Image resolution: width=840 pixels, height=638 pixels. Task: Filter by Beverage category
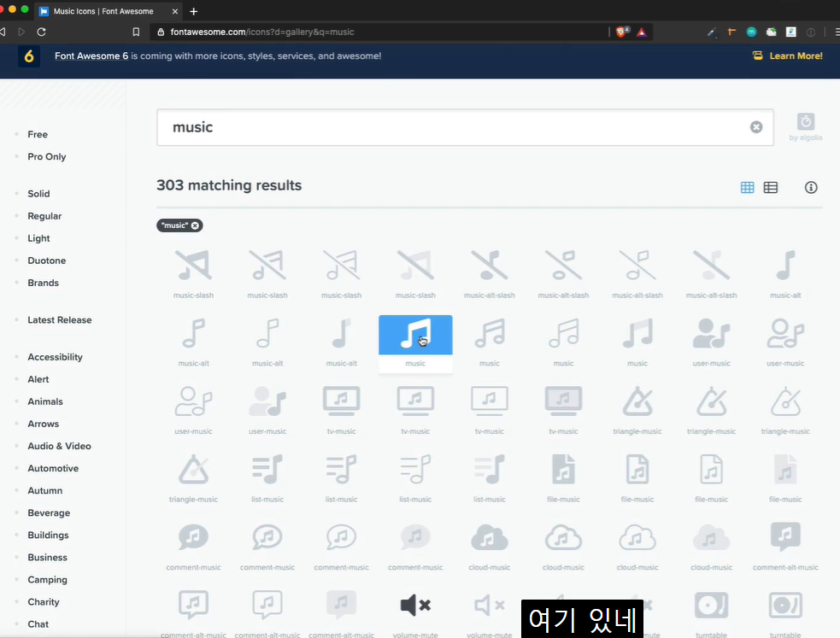coord(49,512)
